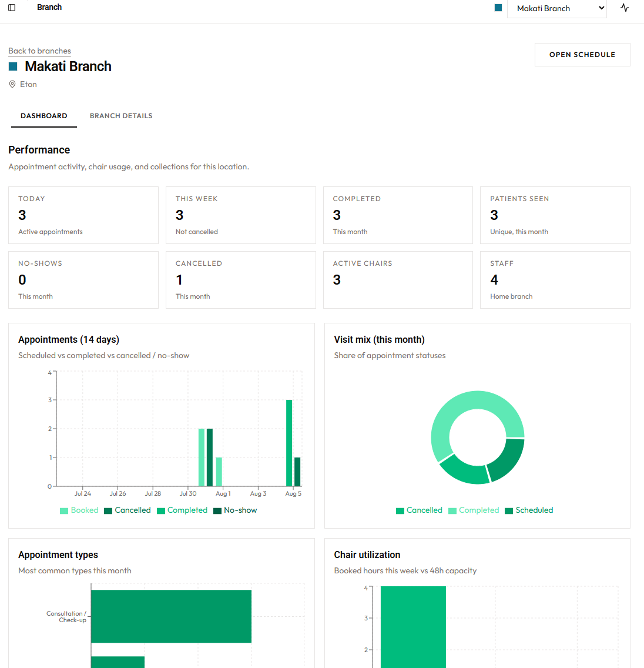
Task: Click the Jul 24 axis label
Action: pyautogui.click(x=83, y=493)
